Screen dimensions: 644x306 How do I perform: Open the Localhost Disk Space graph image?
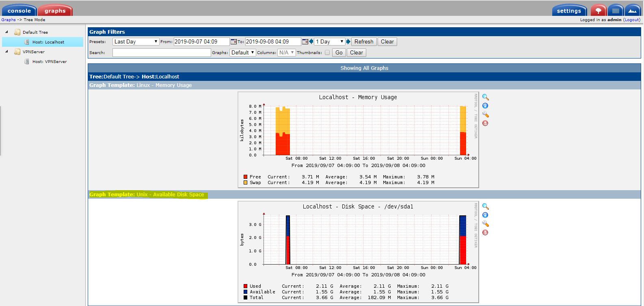point(358,252)
